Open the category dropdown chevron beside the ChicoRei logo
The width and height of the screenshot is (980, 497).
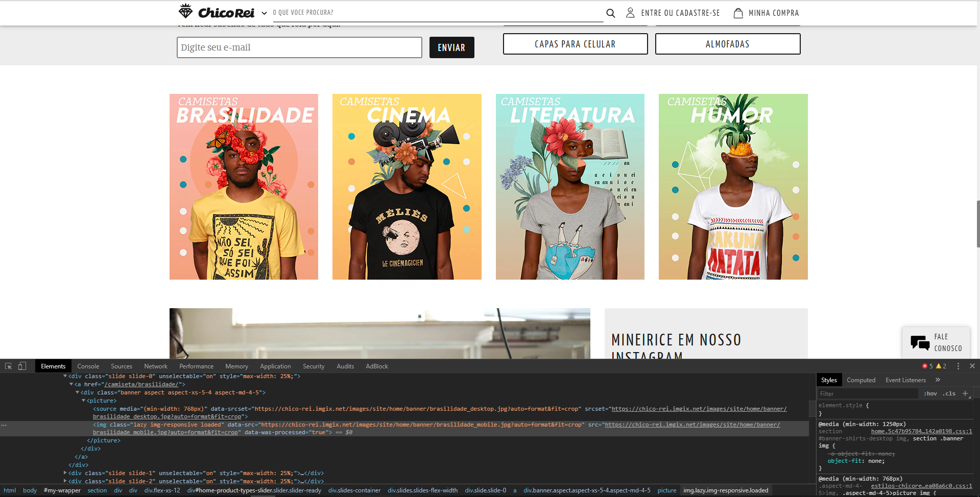(x=264, y=13)
